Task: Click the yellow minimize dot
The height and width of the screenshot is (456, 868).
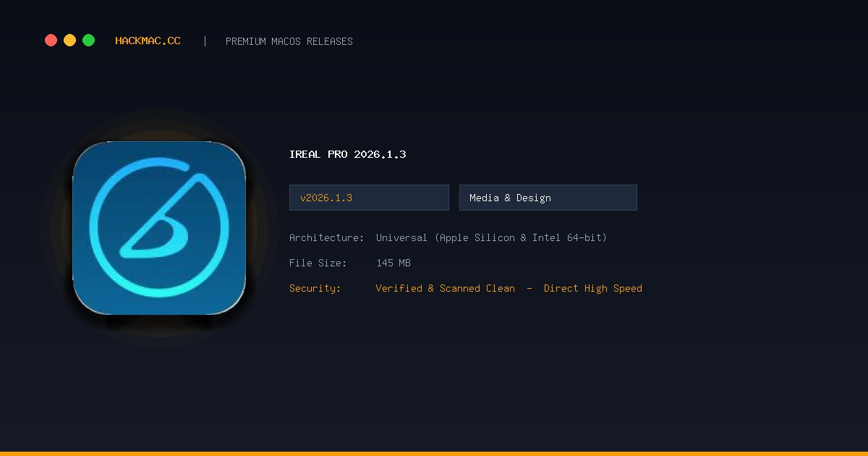Action: [69, 41]
